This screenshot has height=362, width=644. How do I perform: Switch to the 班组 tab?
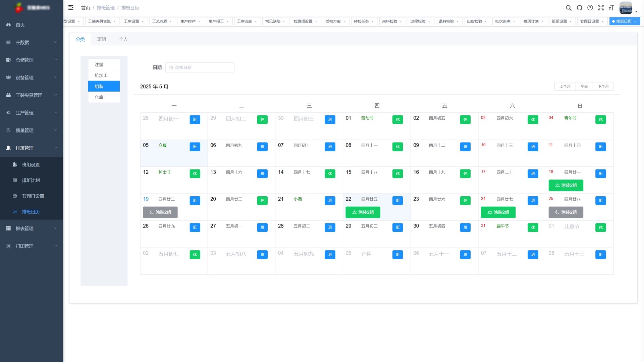[x=102, y=39]
